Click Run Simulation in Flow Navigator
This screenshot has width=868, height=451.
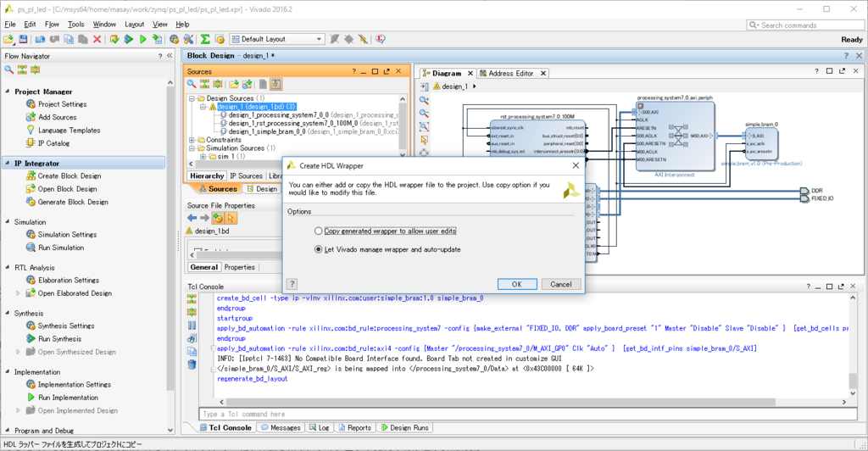click(x=61, y=248)
